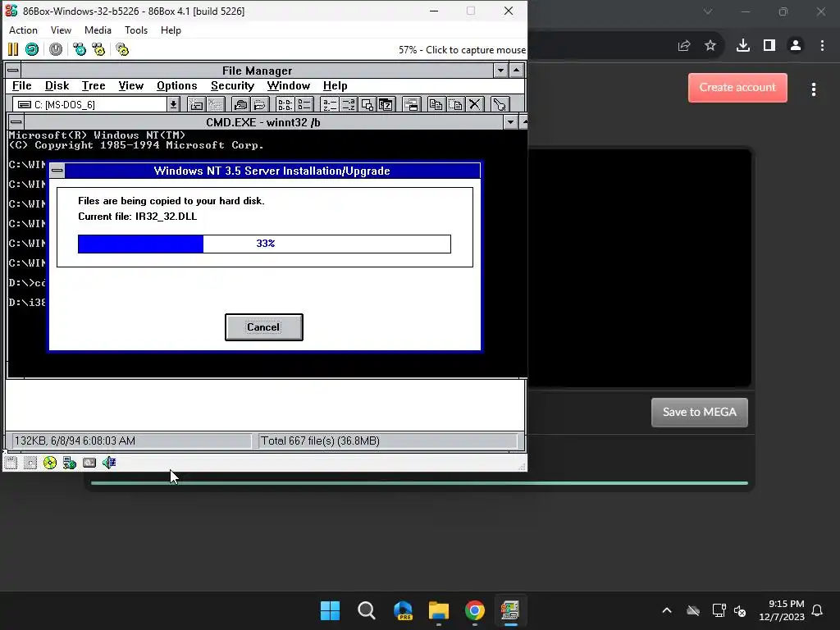Expand hidden system tray icons chevron
The width and height of the screenshot is (840, 630).
click(667, 610)
